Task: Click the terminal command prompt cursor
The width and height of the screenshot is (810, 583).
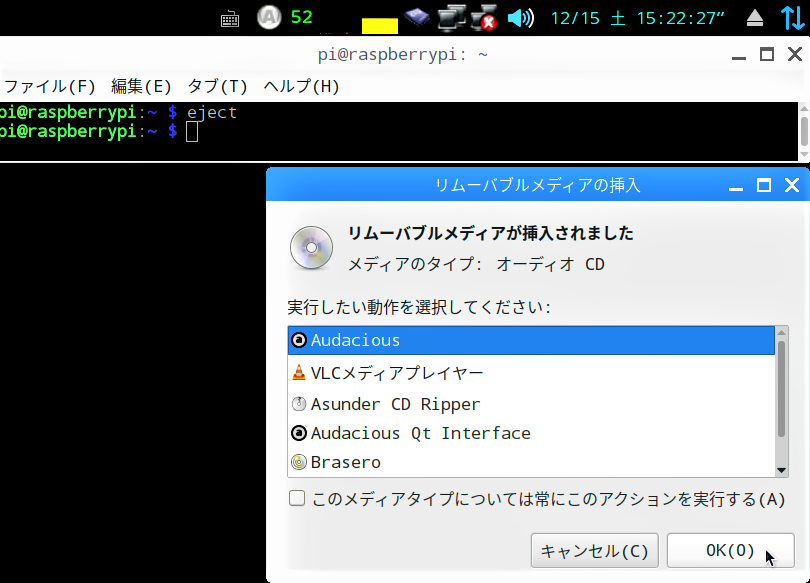Action: click(x=192, y=132)
